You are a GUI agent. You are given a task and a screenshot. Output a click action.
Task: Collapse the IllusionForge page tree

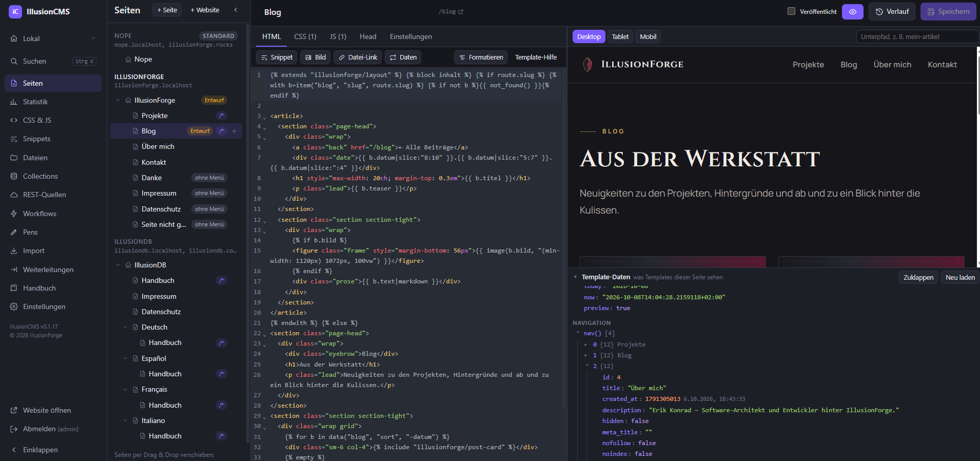coord(118,100)
